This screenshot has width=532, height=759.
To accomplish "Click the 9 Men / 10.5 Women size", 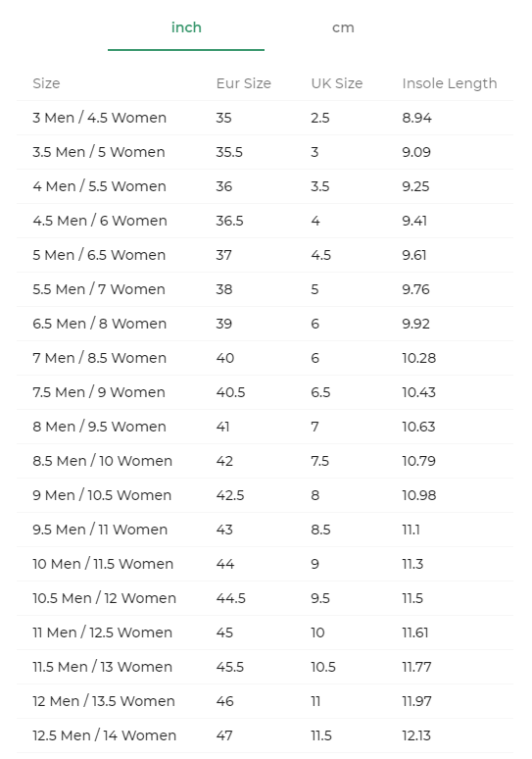I will (x=102, y=495).
